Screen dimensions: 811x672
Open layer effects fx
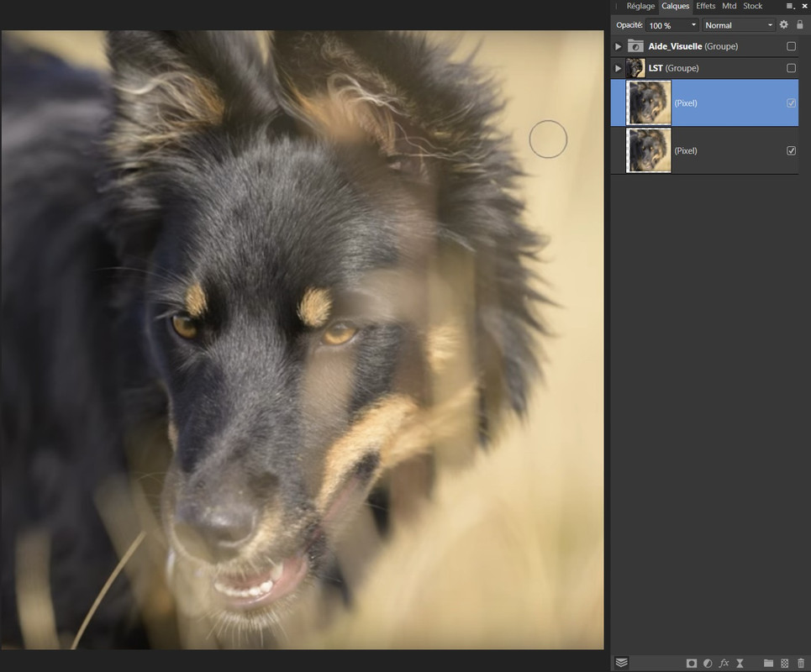click(724, 664)
